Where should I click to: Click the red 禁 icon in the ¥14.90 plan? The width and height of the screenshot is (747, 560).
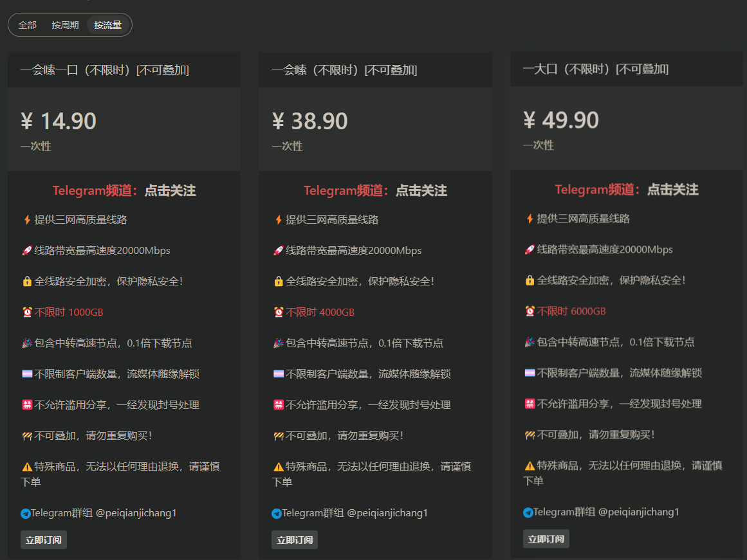point(27,405)
